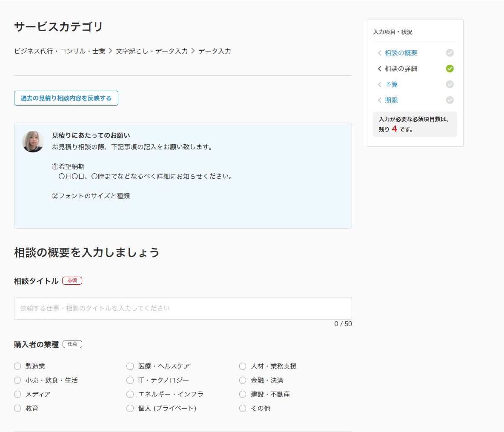Expand the 予算 section via its chevron

(379, 84)
